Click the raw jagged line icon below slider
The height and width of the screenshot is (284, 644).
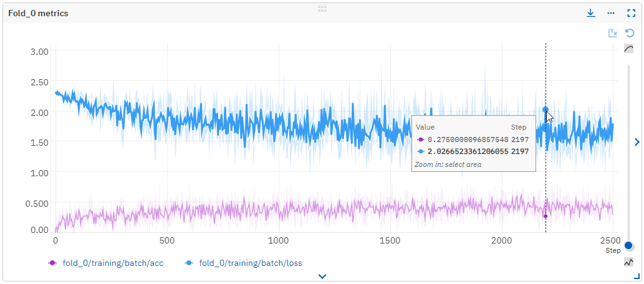tap(629, 262)
